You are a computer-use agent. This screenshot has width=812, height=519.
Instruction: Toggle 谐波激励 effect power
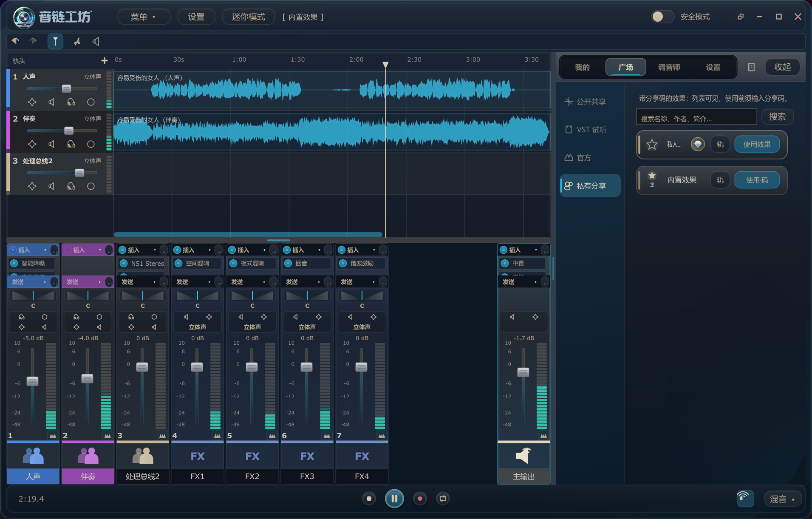click(343, 263)
